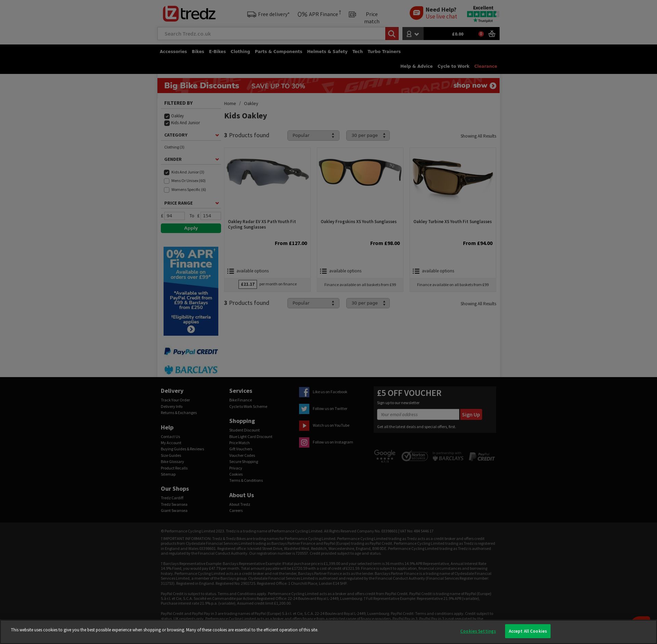Check the Womens Specific (6) checkbox
Image resolution: width=657 pixels, height=644 pixels.
(167, 190)
